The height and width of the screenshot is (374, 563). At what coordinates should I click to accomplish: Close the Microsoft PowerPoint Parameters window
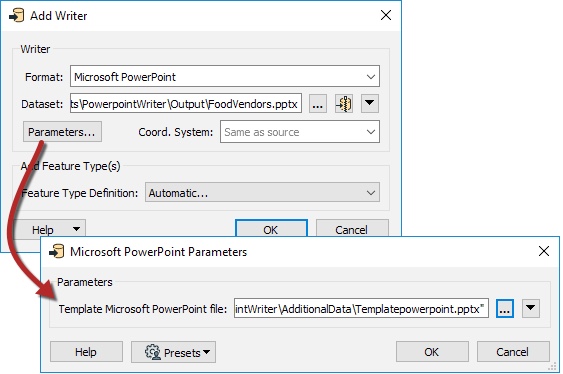pos(544,251)
